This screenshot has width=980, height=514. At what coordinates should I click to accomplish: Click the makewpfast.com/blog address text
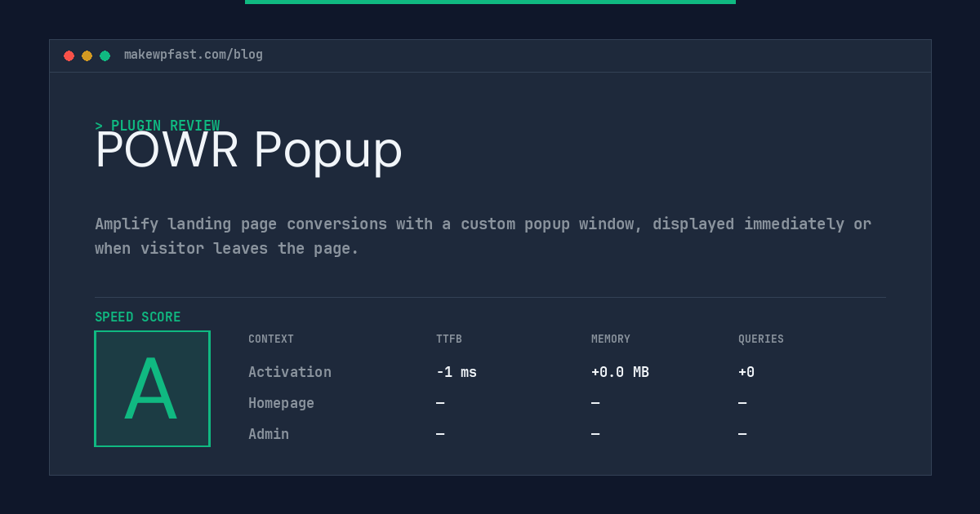click(194, 55)
